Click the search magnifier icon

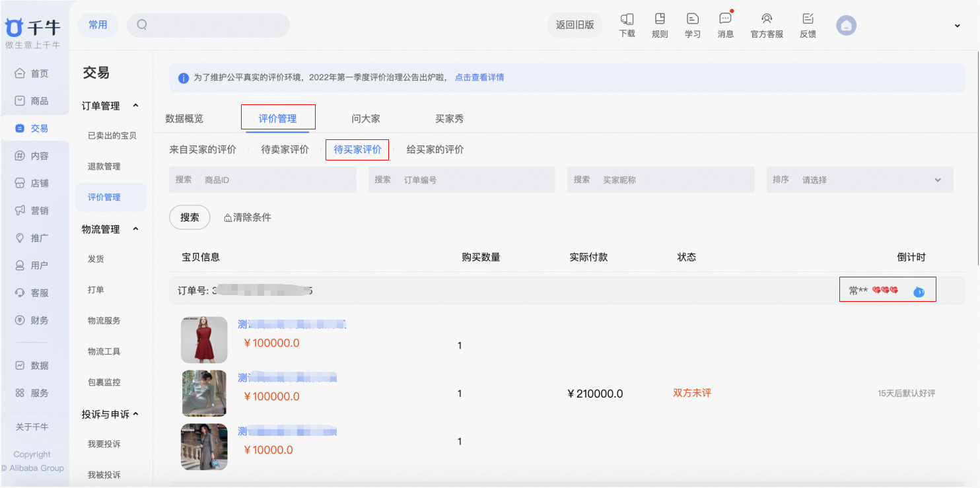(x=141, y=25)
